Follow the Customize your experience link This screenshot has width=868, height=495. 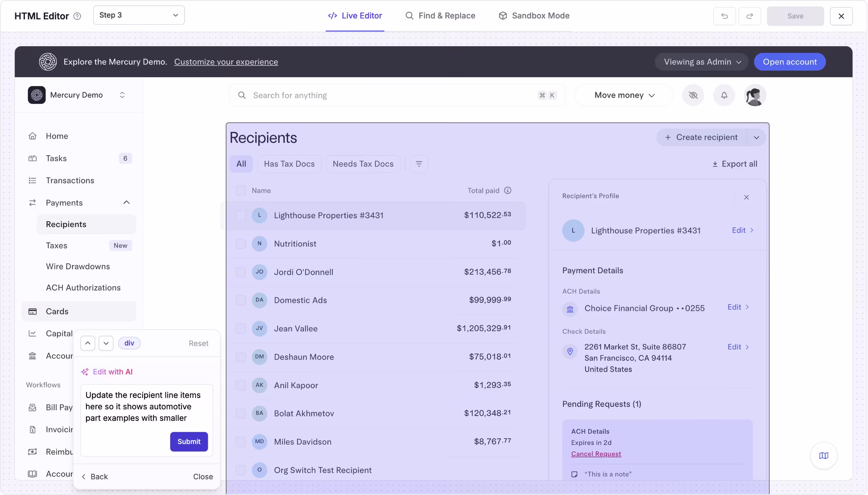[226, 62]
